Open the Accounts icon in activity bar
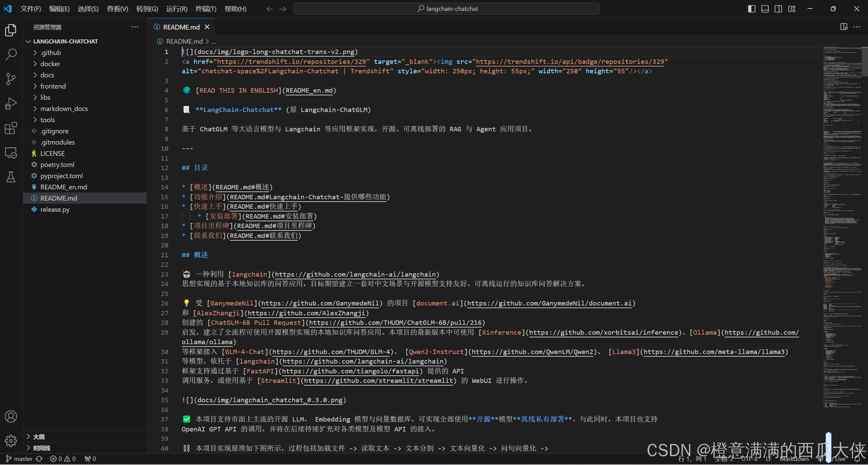Image resolution: width=868 pixels, height=465 pixels. tap(11, 416)
